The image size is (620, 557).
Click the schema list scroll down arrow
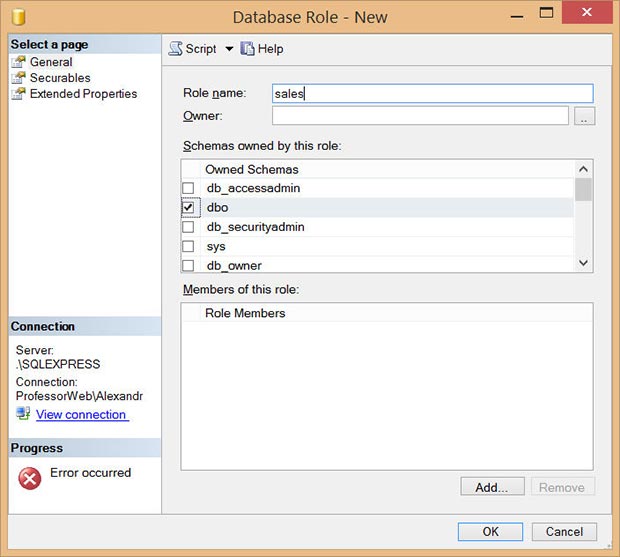pos(583,263)
